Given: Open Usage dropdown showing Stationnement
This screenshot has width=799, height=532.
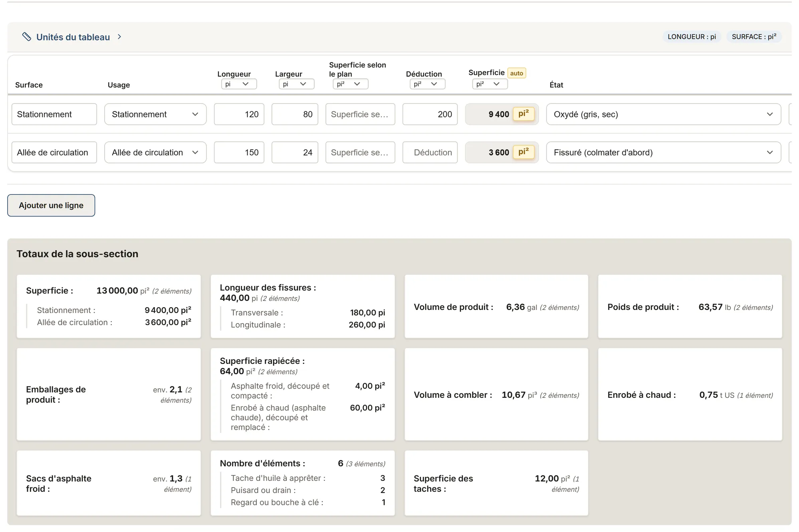Looking at the screenshot, I should point(155,114).
